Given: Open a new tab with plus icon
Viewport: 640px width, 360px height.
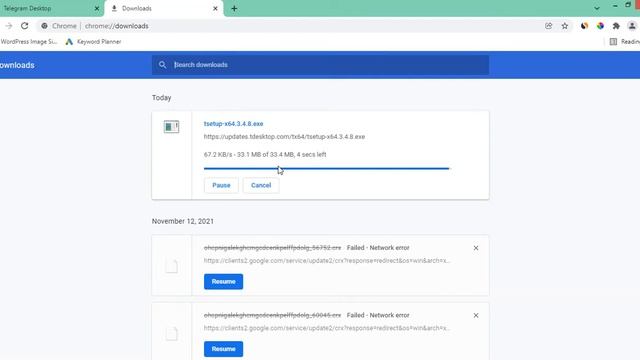Looking at the screenshot, I should [x=234, y=9].
